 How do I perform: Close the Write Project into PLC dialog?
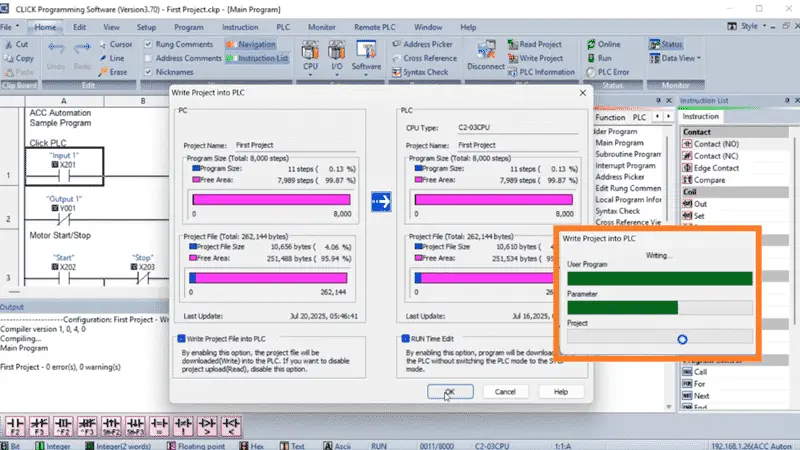click(583, 92)
